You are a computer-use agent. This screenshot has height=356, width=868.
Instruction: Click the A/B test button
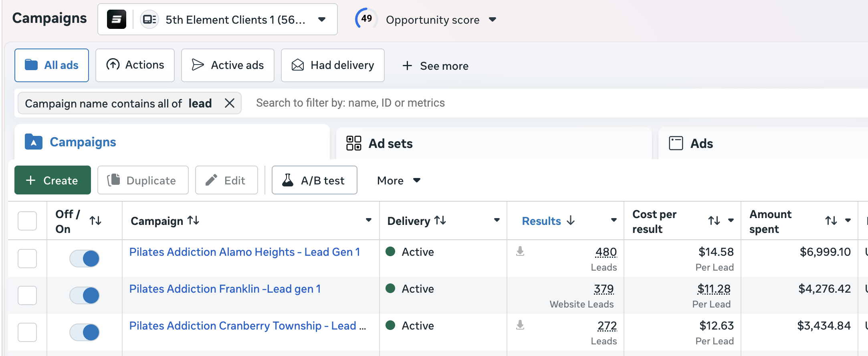point(315,180)
